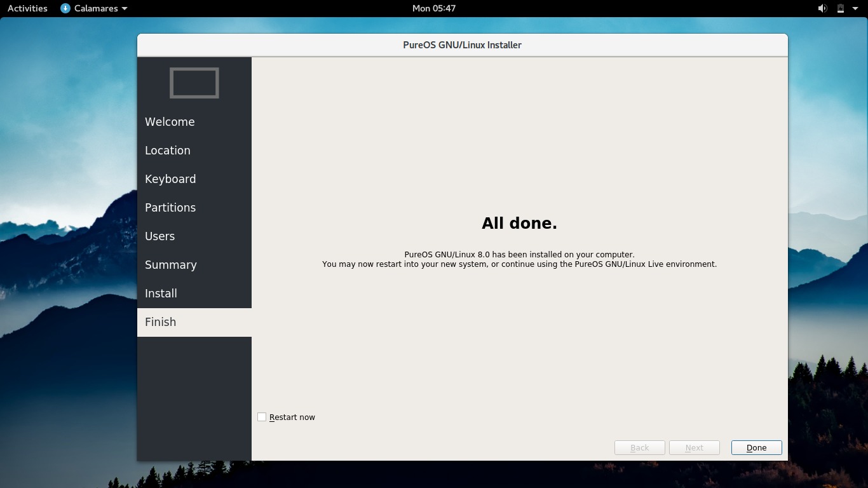The image size is (868, 488).
Task: Select the Install step in sidebar
Action: pyautogui.click(x=161, y=293)
